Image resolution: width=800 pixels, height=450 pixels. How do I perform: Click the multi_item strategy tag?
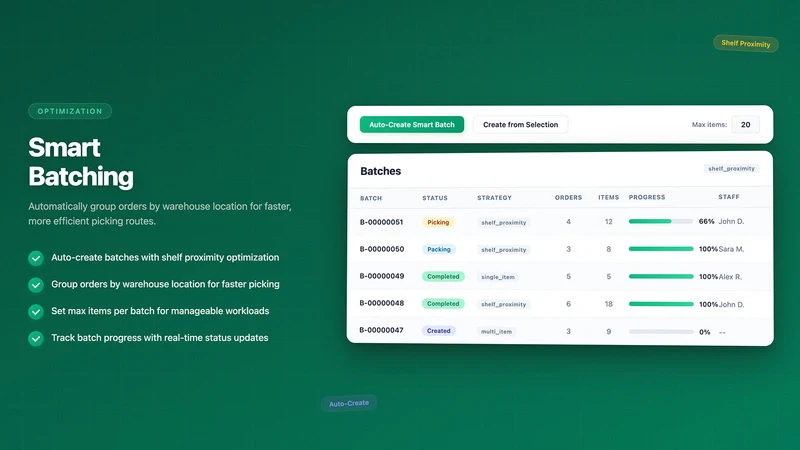coord(496,332)
